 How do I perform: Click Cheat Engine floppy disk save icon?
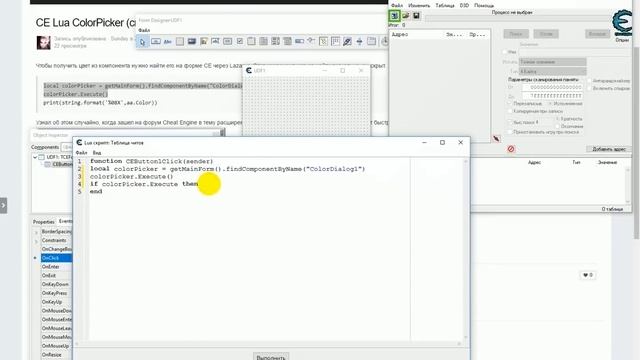[x=416, y=16]
